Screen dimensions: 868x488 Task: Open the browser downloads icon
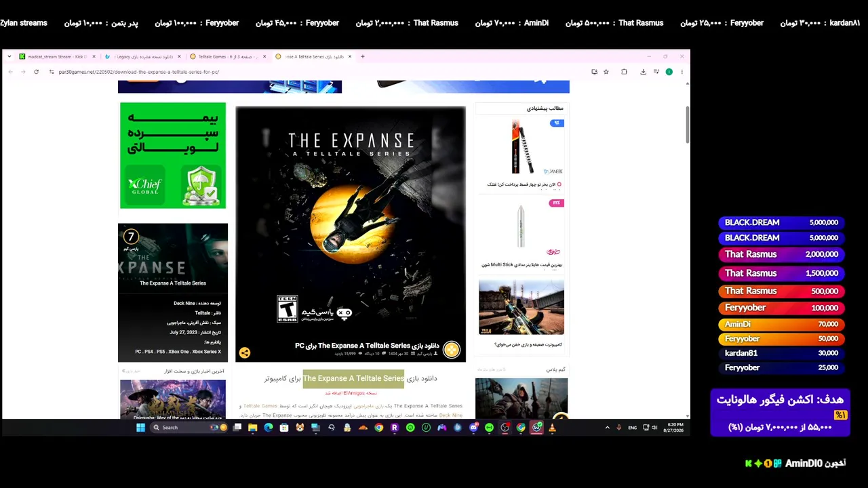[643, 72]
